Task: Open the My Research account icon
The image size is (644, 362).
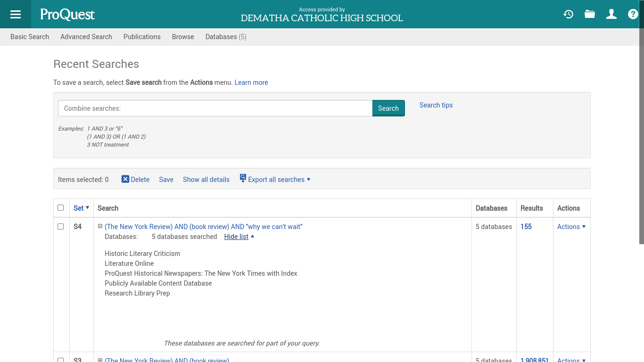Action: pyautogui.click(x=611, y=14)
